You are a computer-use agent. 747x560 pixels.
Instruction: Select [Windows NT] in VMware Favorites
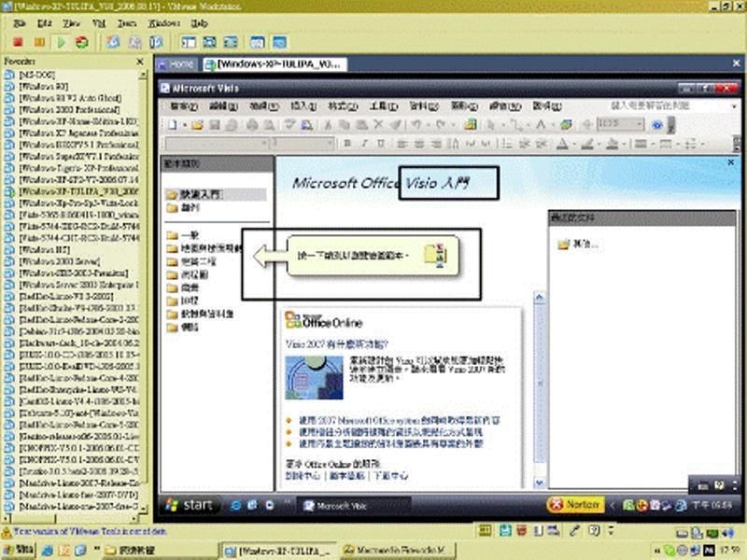(x=44, y=249)
